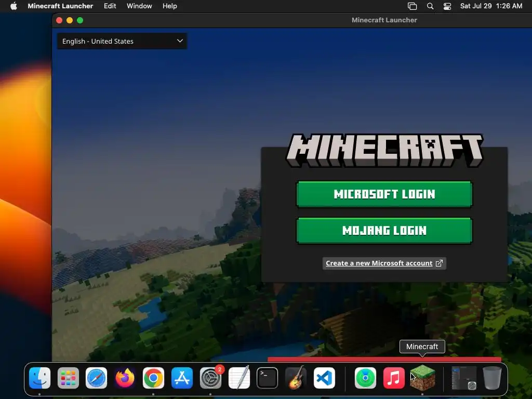Open the App Store dock icon
The width and height of the screenshot is (532, 399).
(x=182, y=378)
